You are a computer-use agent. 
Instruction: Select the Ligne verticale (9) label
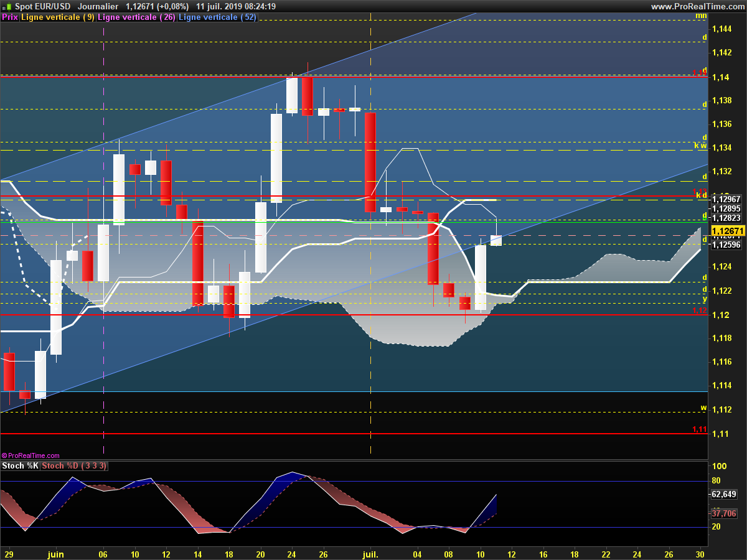click(x=58, y=17)
